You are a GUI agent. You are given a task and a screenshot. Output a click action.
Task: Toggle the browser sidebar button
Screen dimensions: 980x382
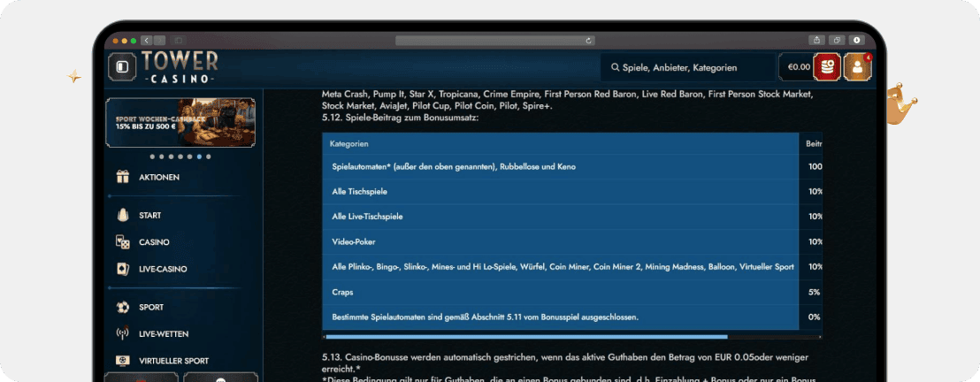coord(177,40)
